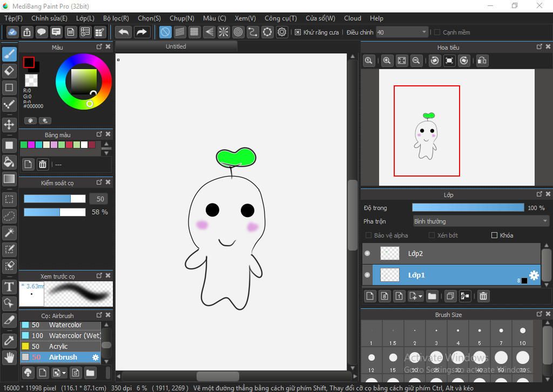Enable the crisscross grid snap guide
Screen dimensions: 553x392
coord(194,32)
